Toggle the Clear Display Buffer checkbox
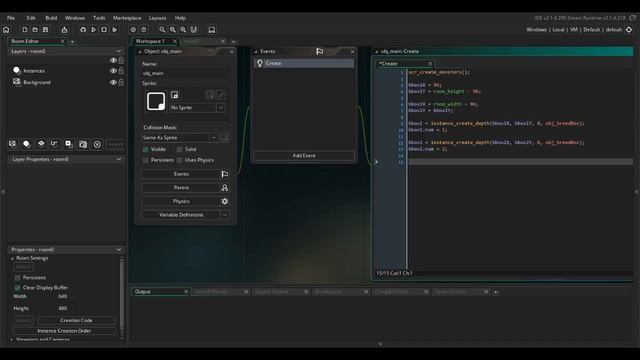 point(18,287)
